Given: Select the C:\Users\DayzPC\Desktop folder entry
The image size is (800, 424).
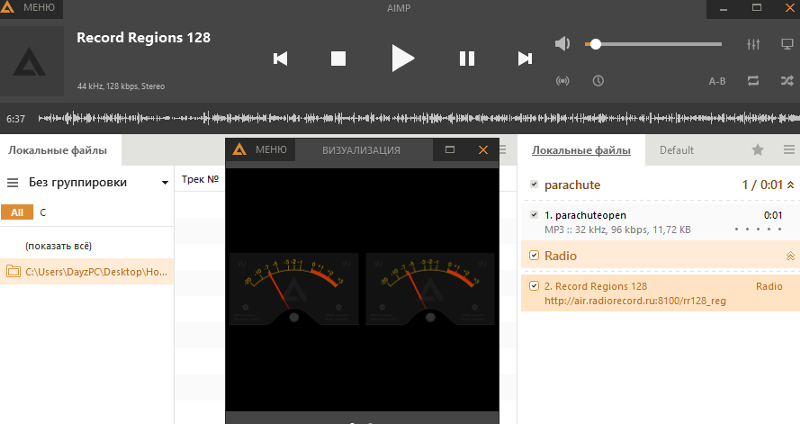Looking at the screenshot, I should [x=87, y=271].
